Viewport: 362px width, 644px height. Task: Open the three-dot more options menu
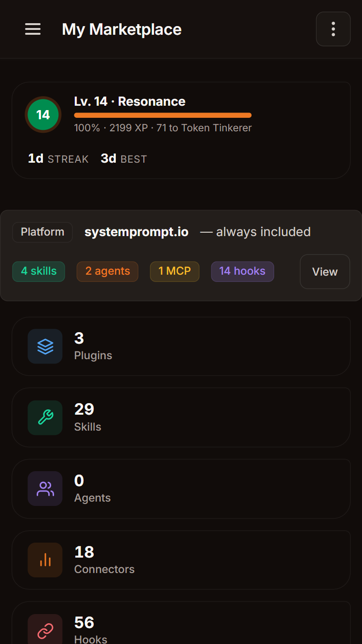333,29
